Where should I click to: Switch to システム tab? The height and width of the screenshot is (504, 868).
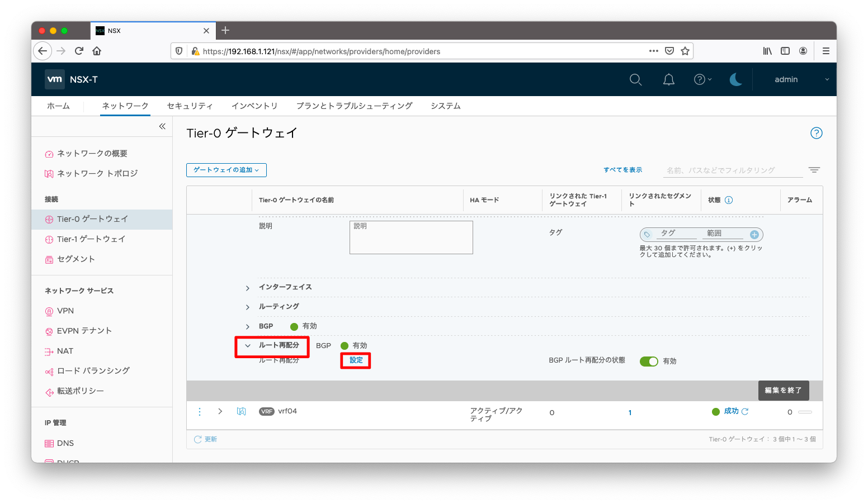click(446, 106)
